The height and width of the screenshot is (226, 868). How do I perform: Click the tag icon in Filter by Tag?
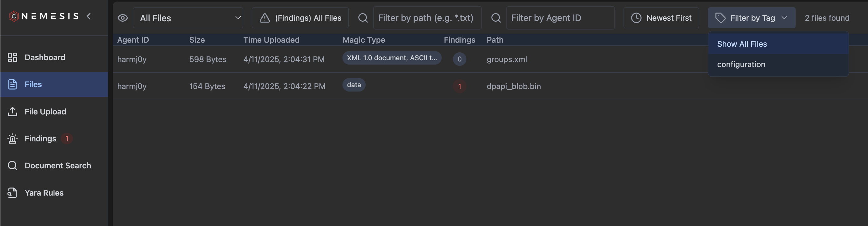pos(721,18)
